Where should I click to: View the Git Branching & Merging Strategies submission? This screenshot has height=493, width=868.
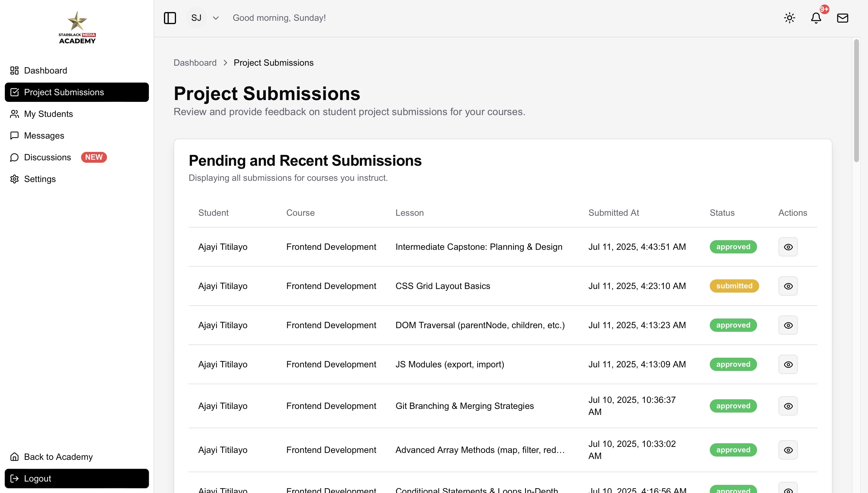click(x=788, y=406)
